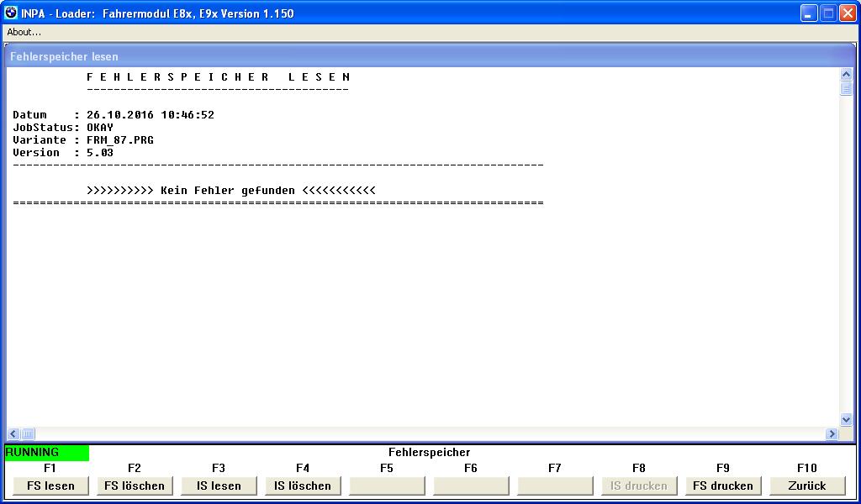Click the IS löschen button
Image resolution: width=861 pixels, height=504 pixels.
click(x=303, y=486)
